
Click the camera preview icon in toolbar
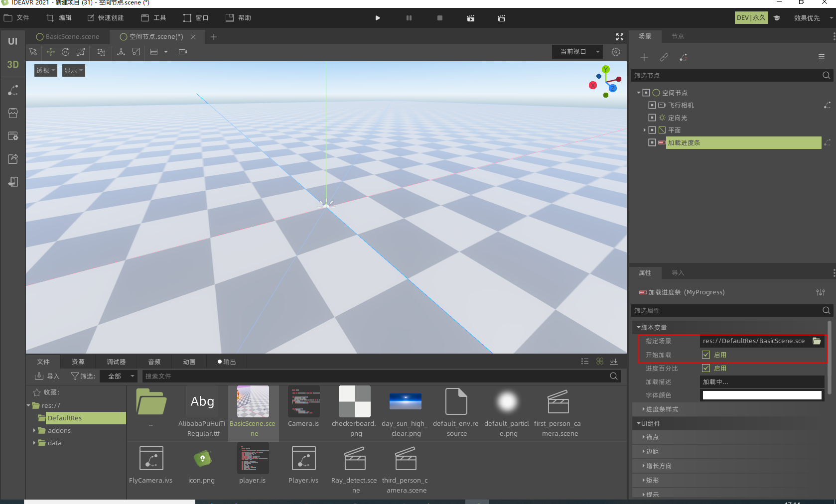tap(183, 52)
